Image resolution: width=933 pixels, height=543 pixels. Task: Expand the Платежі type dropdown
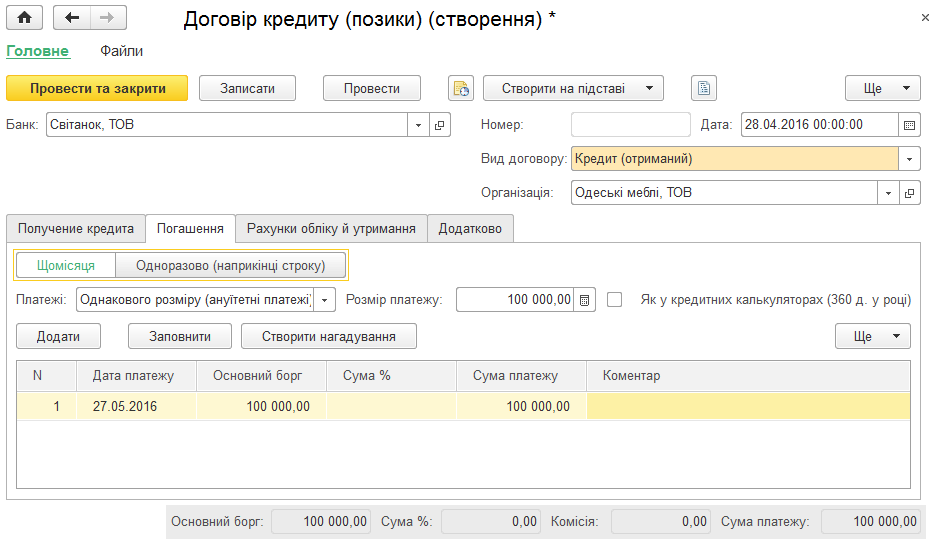pyautogui.click(x=324, y=300)
